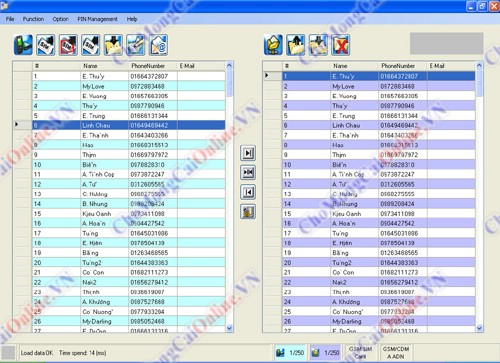Select 'MyDarling' row in left list
Viewport: 500px width, 363px height.
click(x=129, y=321)
